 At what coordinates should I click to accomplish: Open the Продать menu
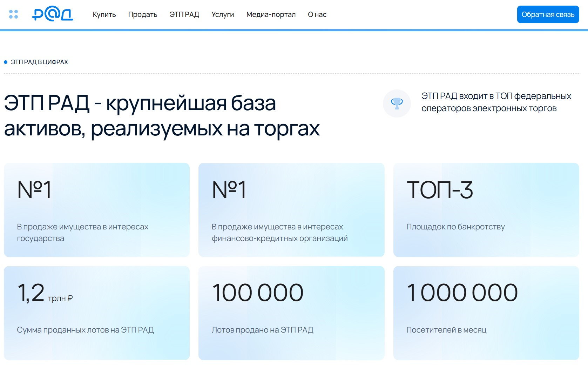coord(142,14)
